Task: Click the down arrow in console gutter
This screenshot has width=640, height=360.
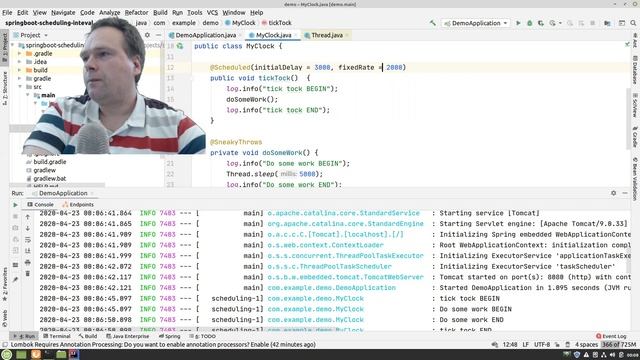Action: point(27,228)
